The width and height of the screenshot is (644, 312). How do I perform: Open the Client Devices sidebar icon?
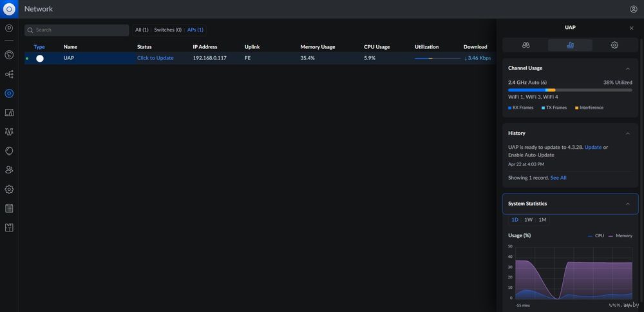pos(9,113)
